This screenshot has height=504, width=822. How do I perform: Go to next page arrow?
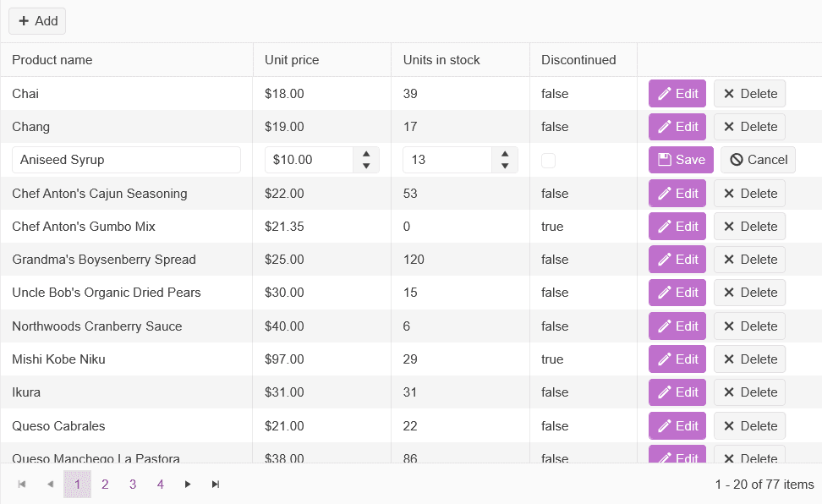pyautogui.click(x=188, y=484)
